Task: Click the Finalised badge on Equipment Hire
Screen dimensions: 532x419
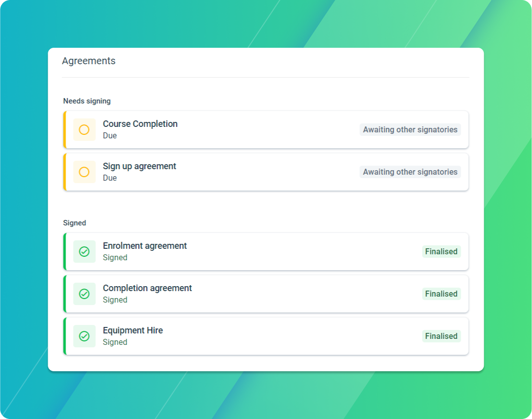Action: coord(441,336)
